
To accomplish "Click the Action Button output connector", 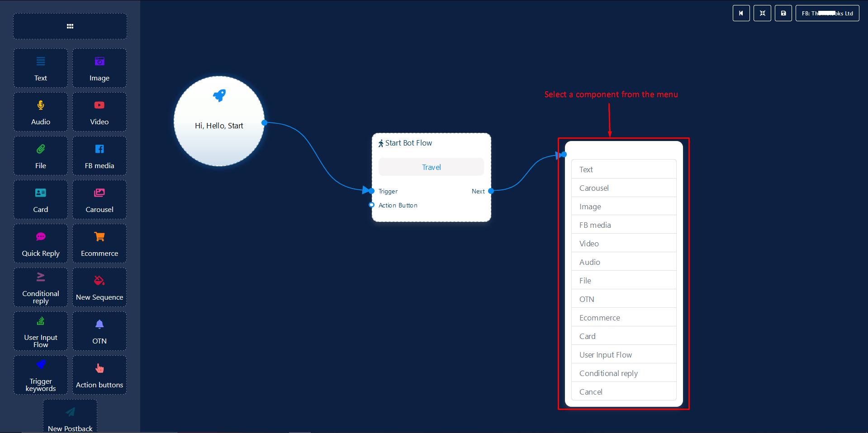I will [x=371, y=205].
